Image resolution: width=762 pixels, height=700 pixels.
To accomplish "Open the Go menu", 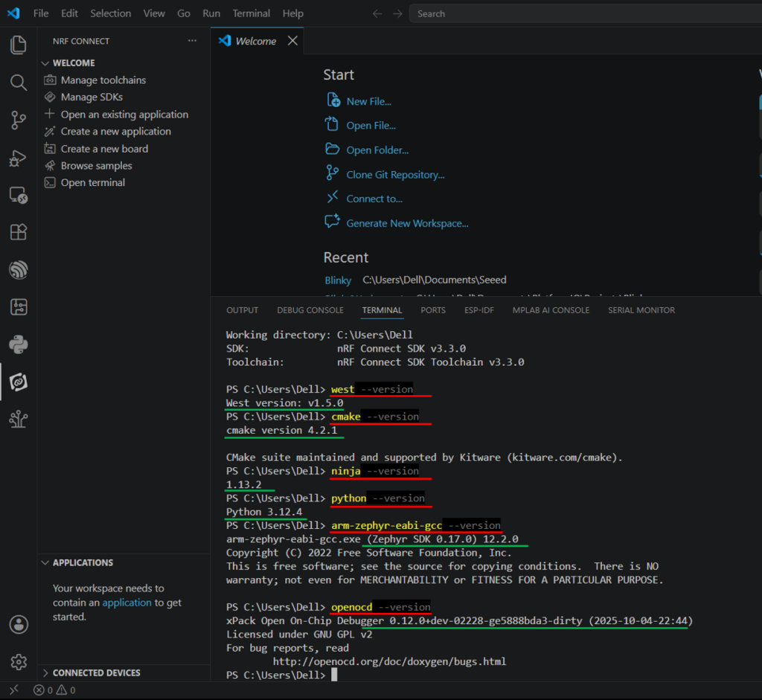I will tap(184, 13).
